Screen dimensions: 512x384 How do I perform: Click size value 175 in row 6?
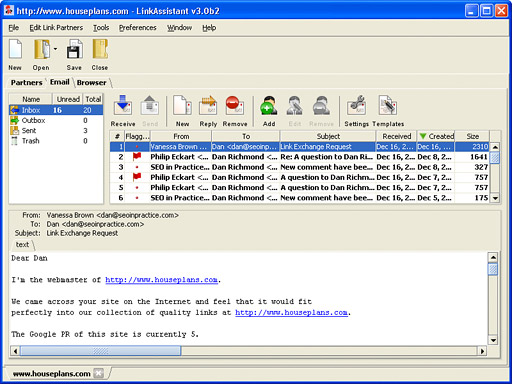(x=481, y=198)
